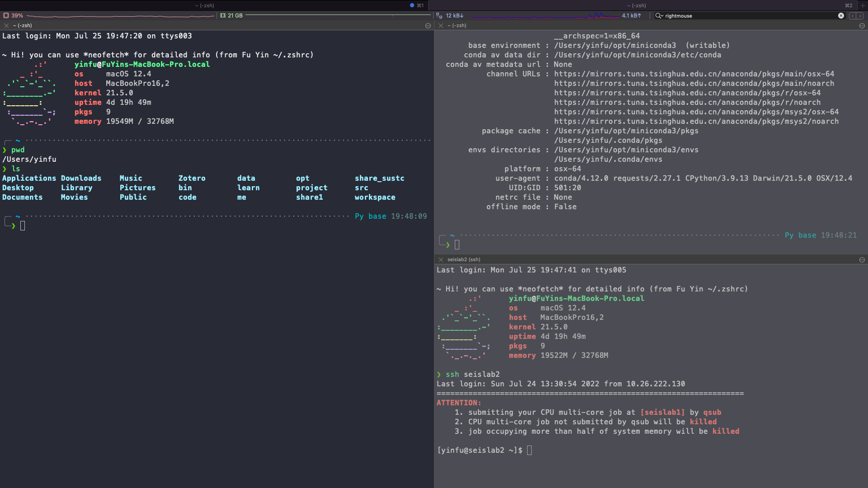Click the user-agent conda/4.12.0 value
Screen dimensions: 868x488
703,178
